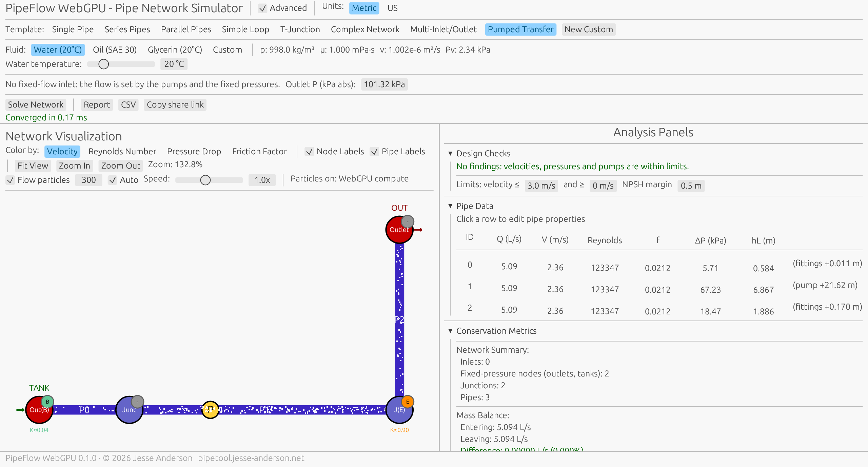868x467 pixels.
Task: Click the Zoom In button
Action: click(x=74, y=166)
